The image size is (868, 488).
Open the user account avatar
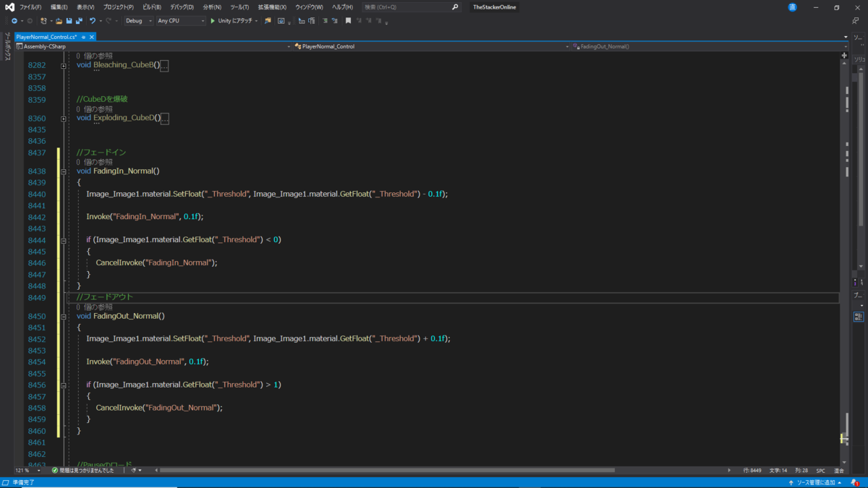[793, 7]
